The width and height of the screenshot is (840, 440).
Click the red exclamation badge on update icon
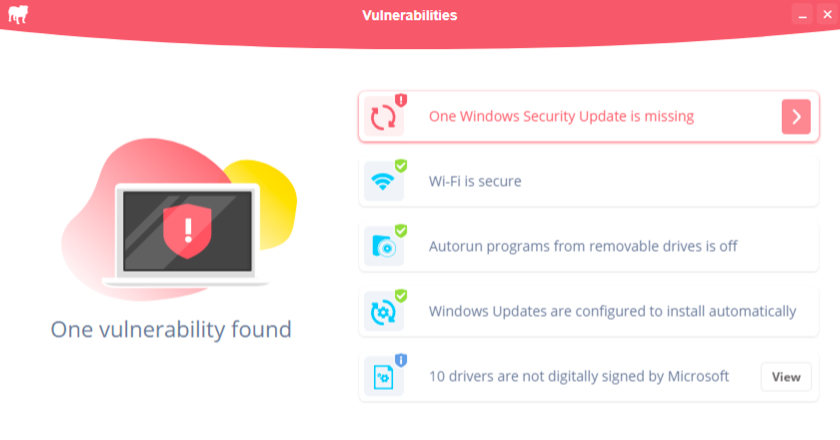tap(401, 100)
